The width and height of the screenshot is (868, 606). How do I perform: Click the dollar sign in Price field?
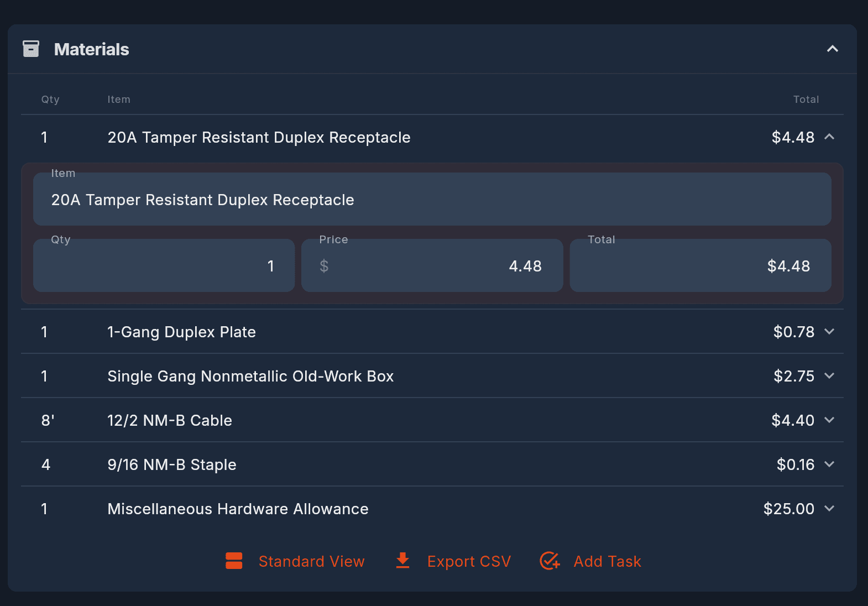[324, 266]
